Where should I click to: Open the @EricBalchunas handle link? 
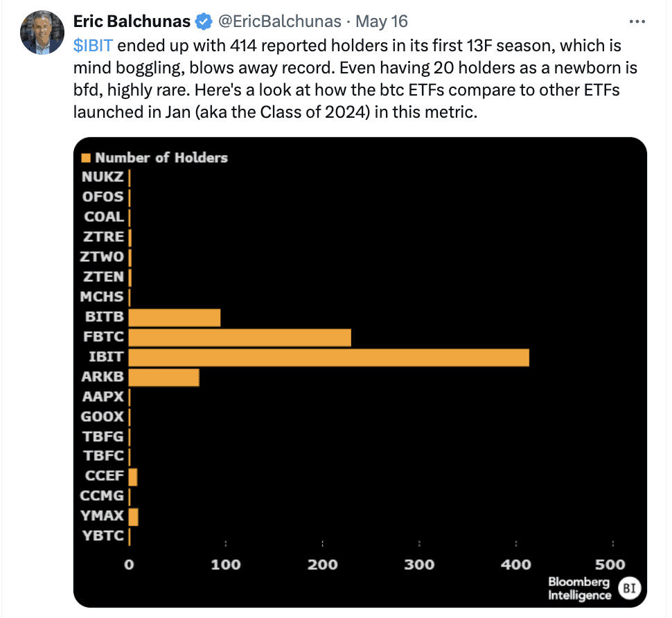click(279, 21)
